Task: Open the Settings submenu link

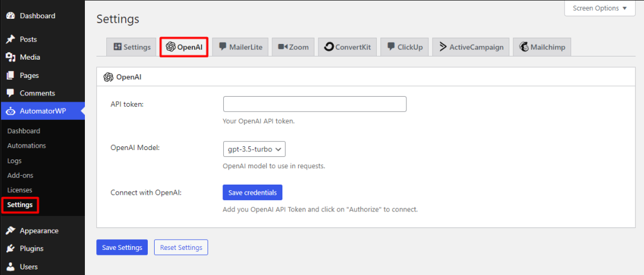Action: pos(19,205)
